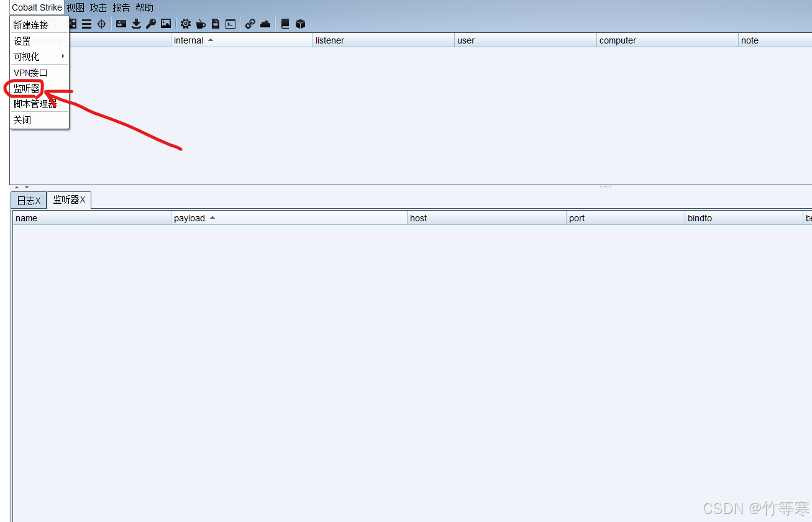Image resolution: width=812 pixels, height=522 pixels.
Task: Open screenshots via the picture icon
Action: [166, 24]
